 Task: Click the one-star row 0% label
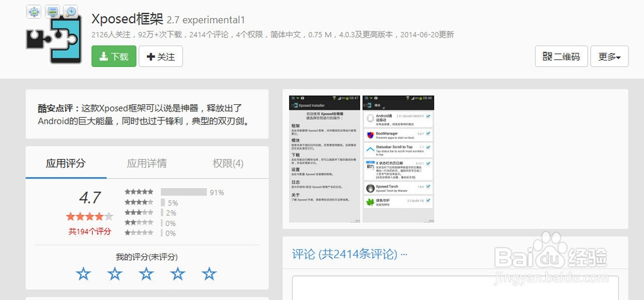[171, 233]
